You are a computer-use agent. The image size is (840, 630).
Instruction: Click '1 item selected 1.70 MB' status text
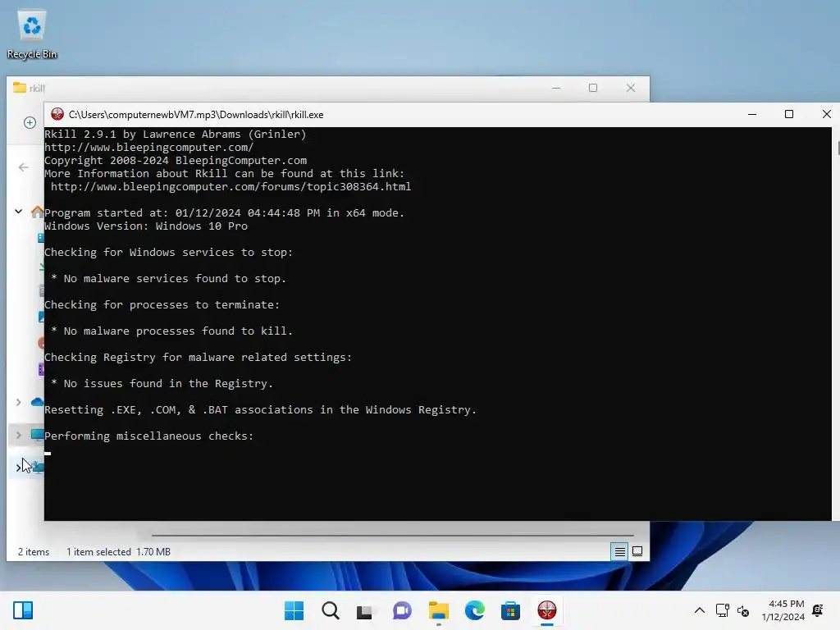point(118,552)
